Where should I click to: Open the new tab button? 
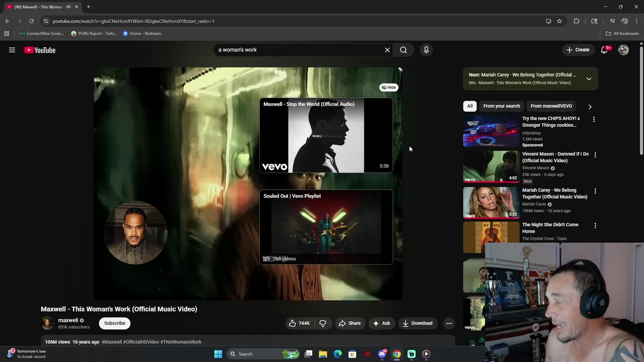pyautogui.click(x=88, y=7)
